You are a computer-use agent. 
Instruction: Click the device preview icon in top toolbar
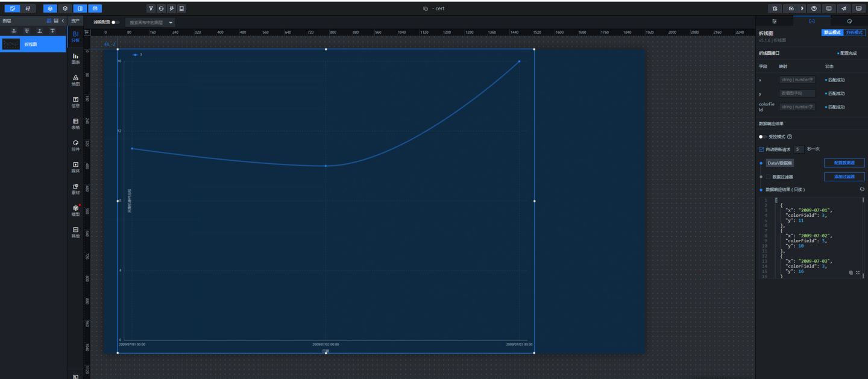(x=181, y=8)
